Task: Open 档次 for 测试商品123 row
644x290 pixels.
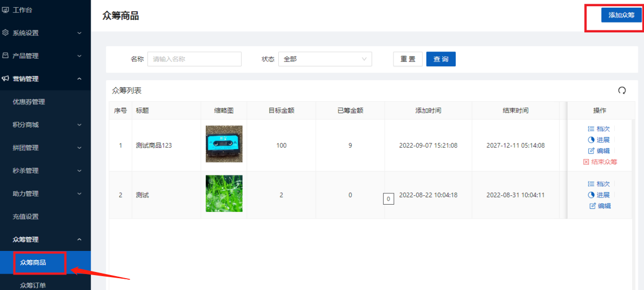Action: (599, 129)
